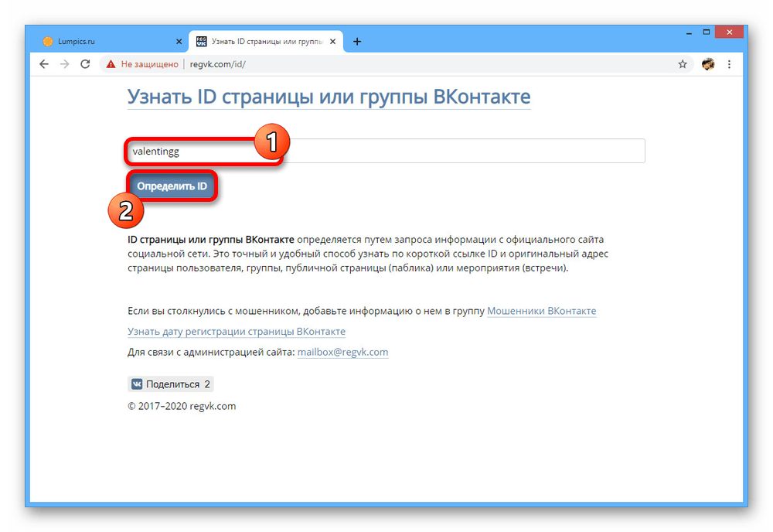Viewport: 773px width, 532px height.
Task: Click the browser forward arrow
Action: [x=64, y=64]
